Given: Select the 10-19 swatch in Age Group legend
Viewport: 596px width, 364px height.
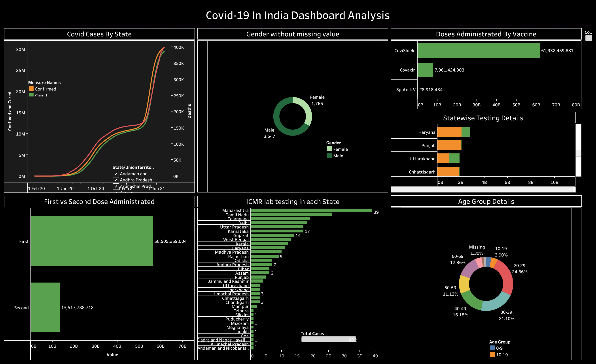Looking at the screenshot, I should click(x=493, y=355).
